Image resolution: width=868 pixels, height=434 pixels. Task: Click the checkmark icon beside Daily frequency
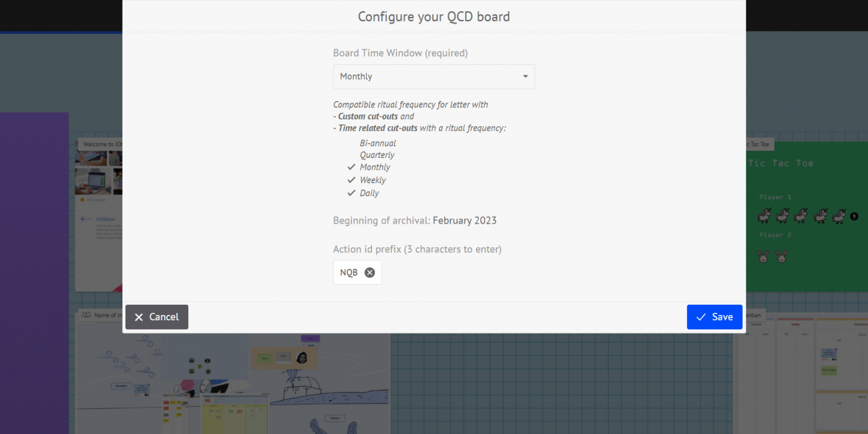(351, 193)
